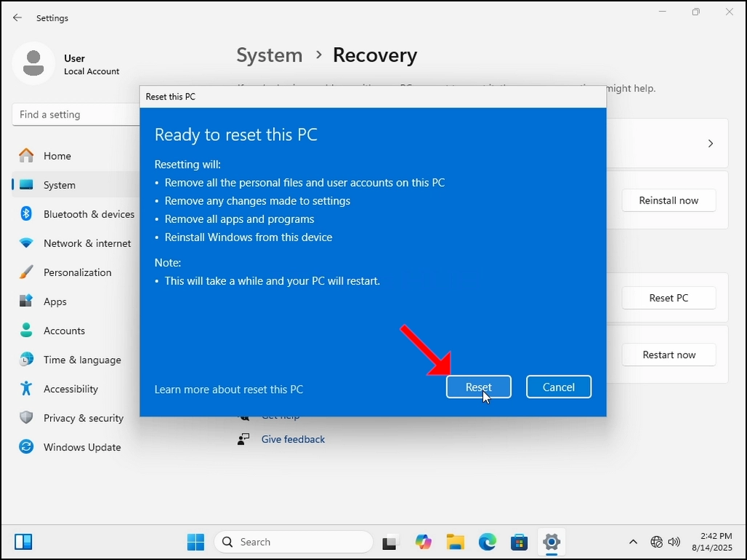Click the volume speaker tray icon
The height and width of the screenshot is (560, 747).
674,542
